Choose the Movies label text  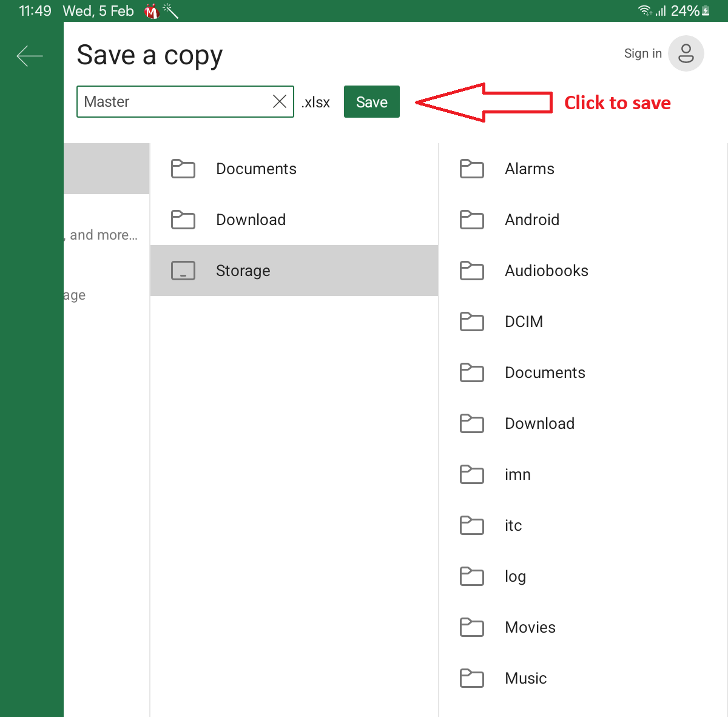[530, 627]
